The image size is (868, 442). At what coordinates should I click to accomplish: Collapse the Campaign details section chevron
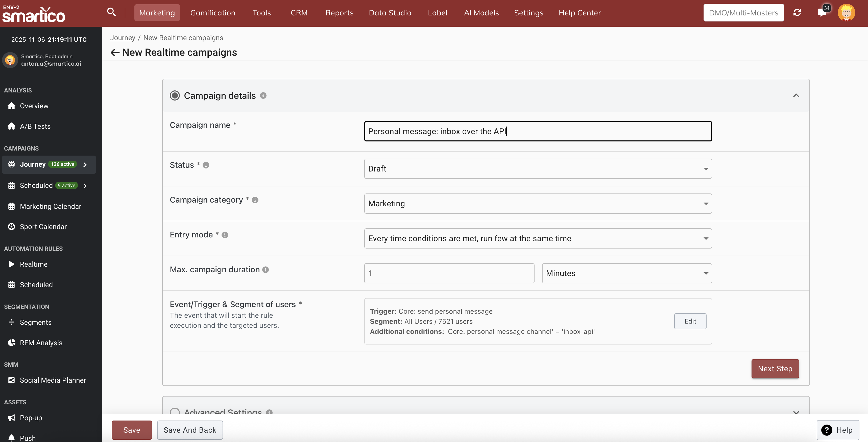coord(796,96)
